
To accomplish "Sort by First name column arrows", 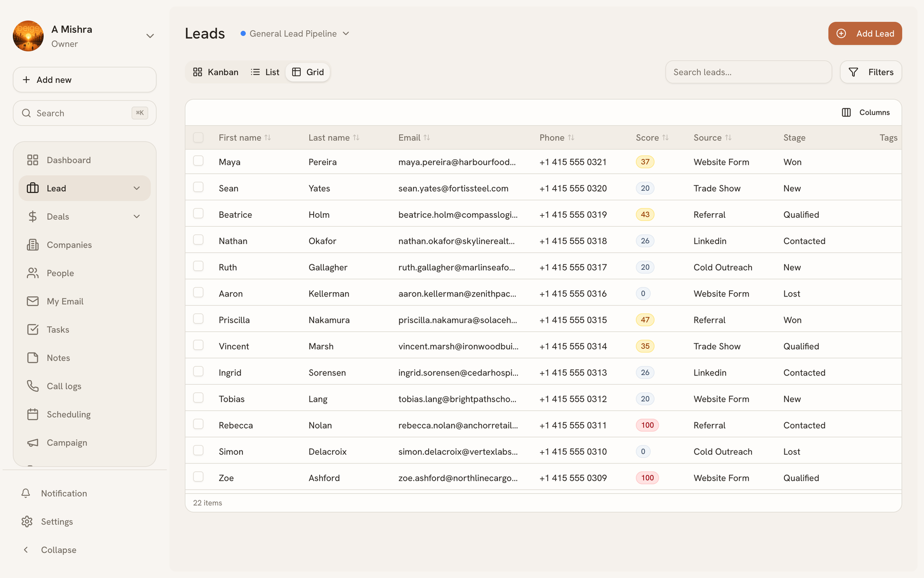I will click(x=267, y=138).
